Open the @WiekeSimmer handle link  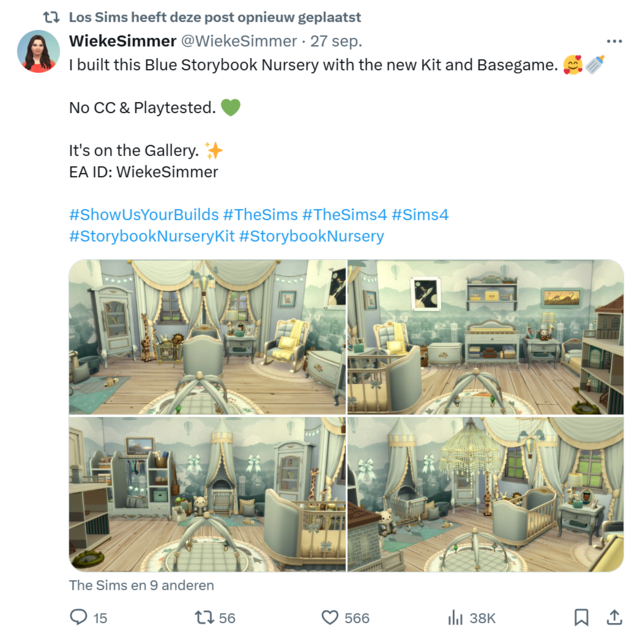(238, 41)
